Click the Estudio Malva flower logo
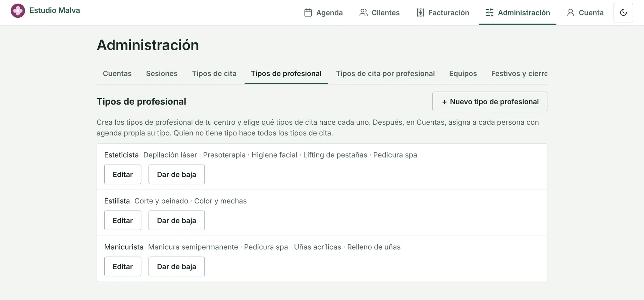Image resolution: width=644 pixels, height=300 pixels. [x=18, y=11]
